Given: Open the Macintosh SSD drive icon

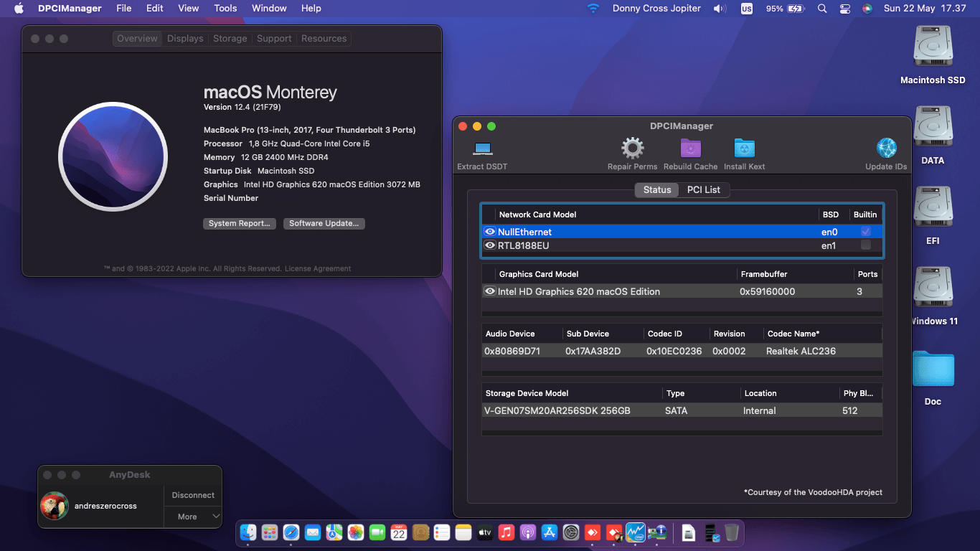Looking at the screenshot, I should 933,47.
